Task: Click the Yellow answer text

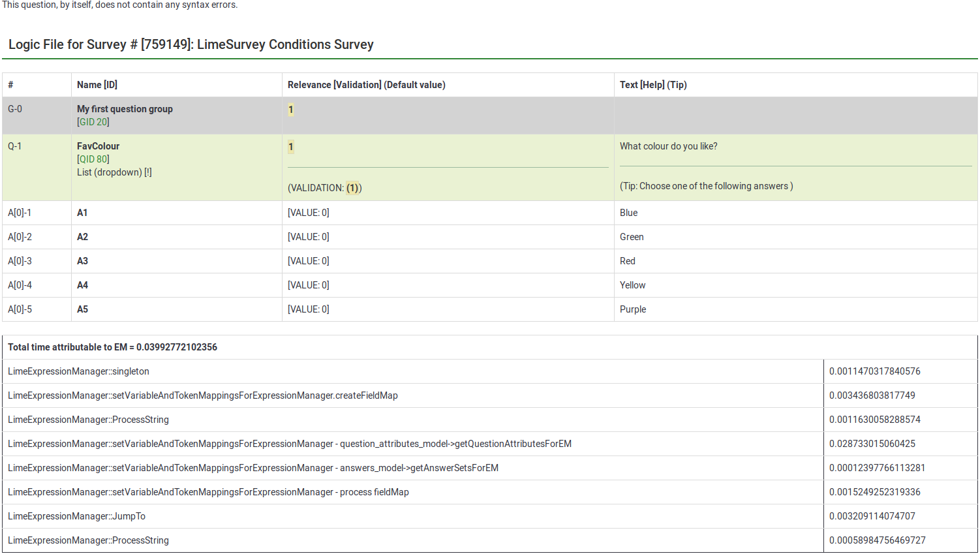Action: tap(632, 285)
